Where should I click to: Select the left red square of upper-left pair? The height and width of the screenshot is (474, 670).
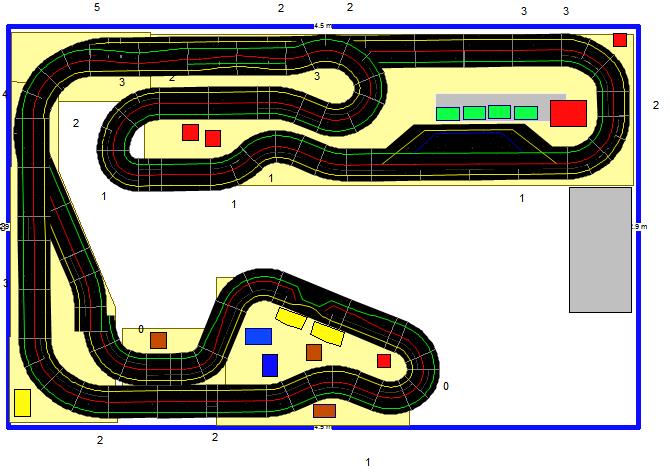[x=190, y=132]
